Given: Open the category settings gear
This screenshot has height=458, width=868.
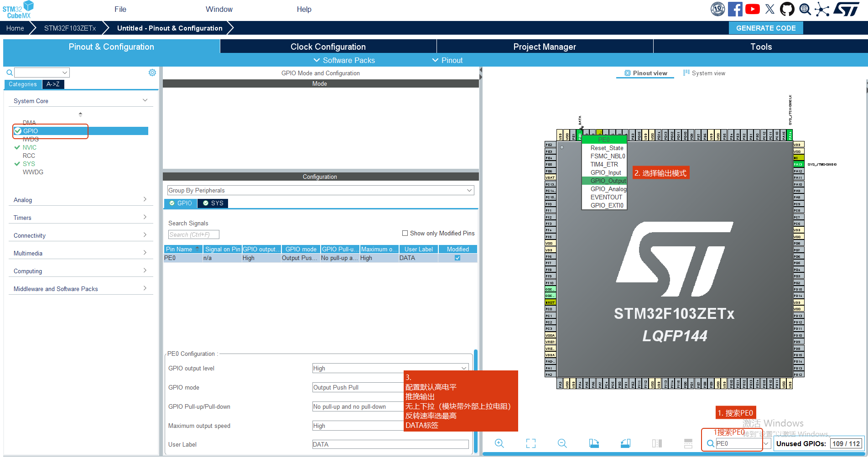Looking at the screenshot, I should click(152, 73).
